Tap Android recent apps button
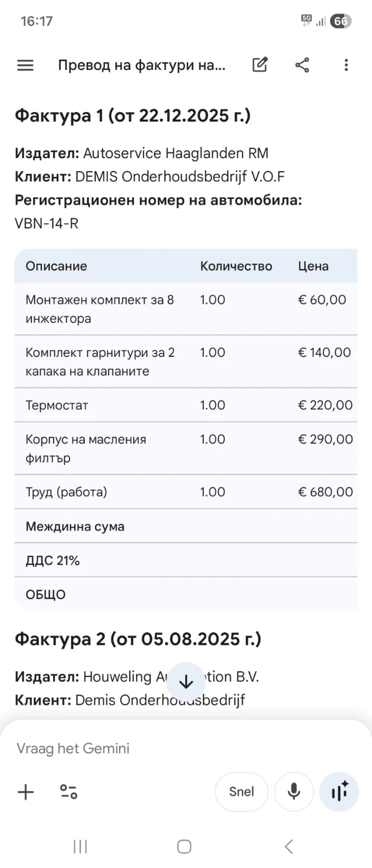This screenshot has width=372, height=868. (x=80, y=846)
